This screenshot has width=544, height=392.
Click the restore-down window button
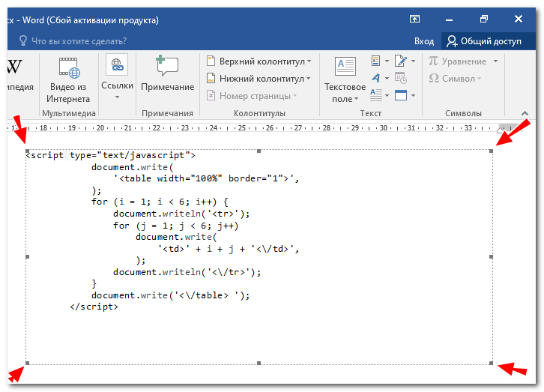tap(483, 19)
